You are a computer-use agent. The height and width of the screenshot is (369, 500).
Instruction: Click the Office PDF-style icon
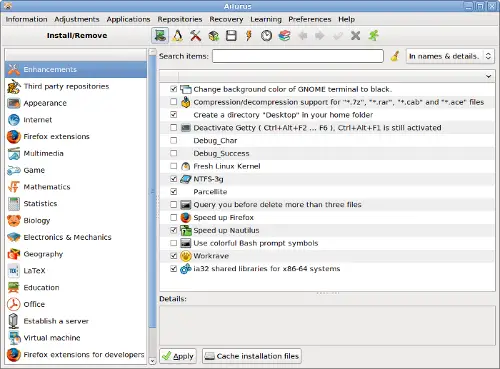coord(14,304)
